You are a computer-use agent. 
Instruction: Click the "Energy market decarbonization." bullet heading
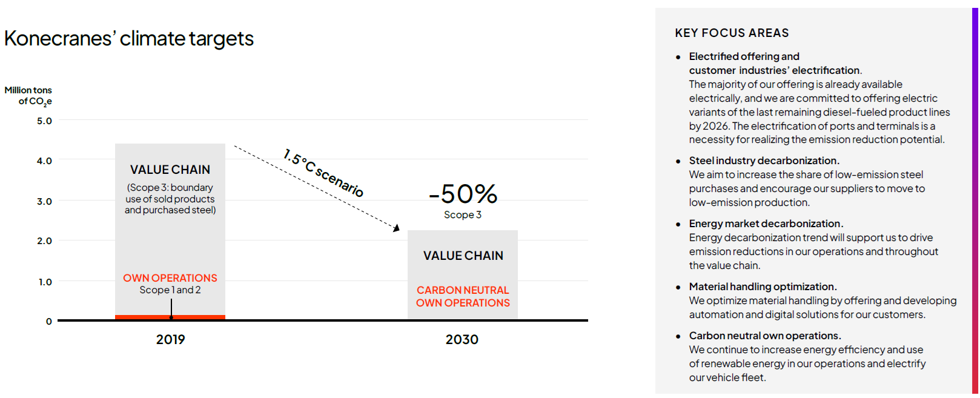tap(766, 224)
